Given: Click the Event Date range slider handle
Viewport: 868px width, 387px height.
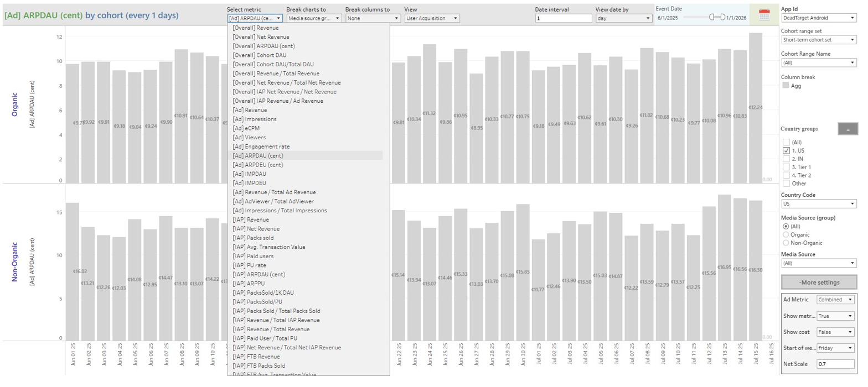Looking at the screenshot, I should [x=712, y=17].
